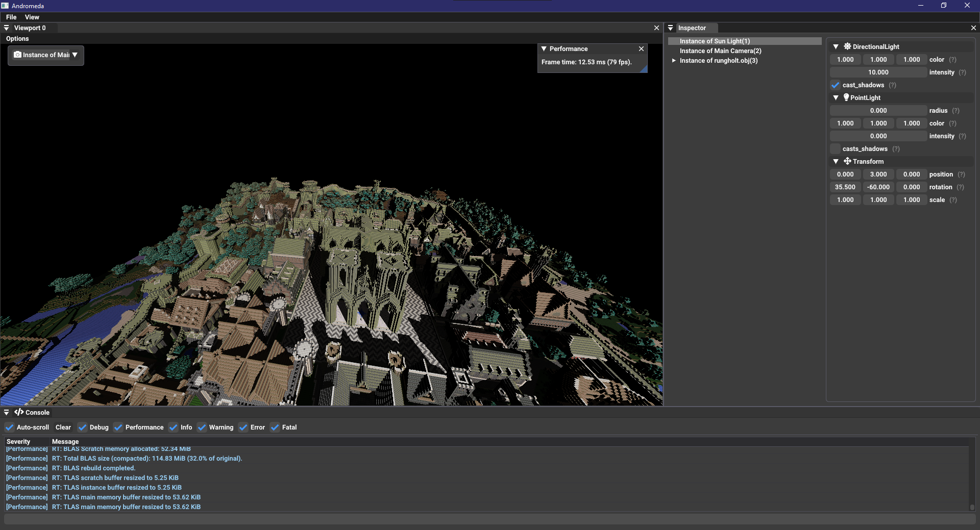Click the DirectionalLight sun icon

click(847, 46)
